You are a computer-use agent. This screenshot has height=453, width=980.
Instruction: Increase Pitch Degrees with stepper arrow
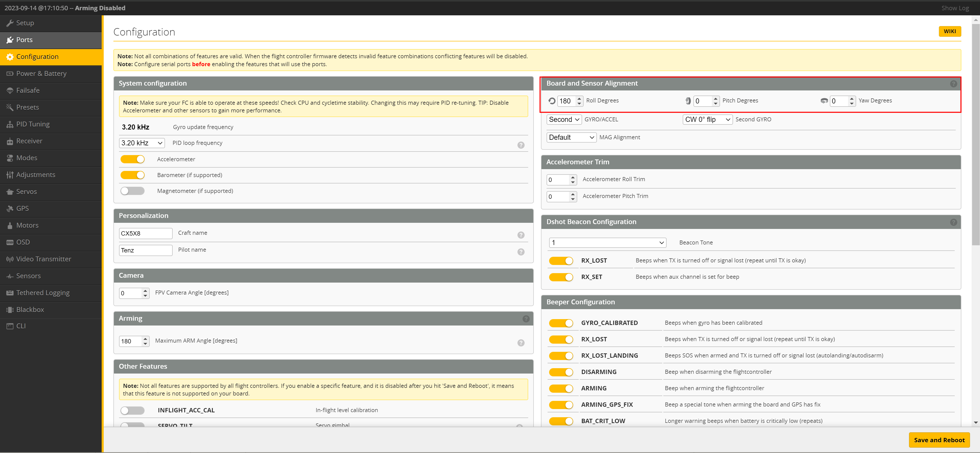tap(715, 99)
